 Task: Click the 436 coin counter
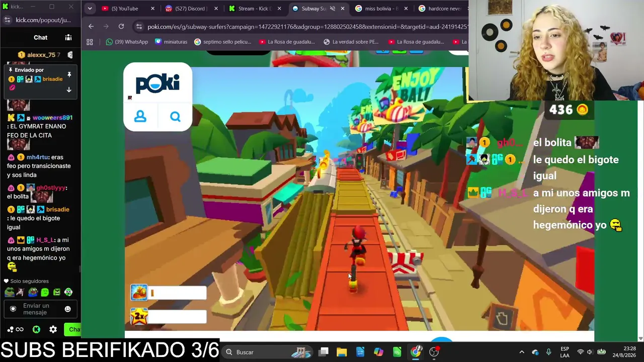(x=569, y=110)
